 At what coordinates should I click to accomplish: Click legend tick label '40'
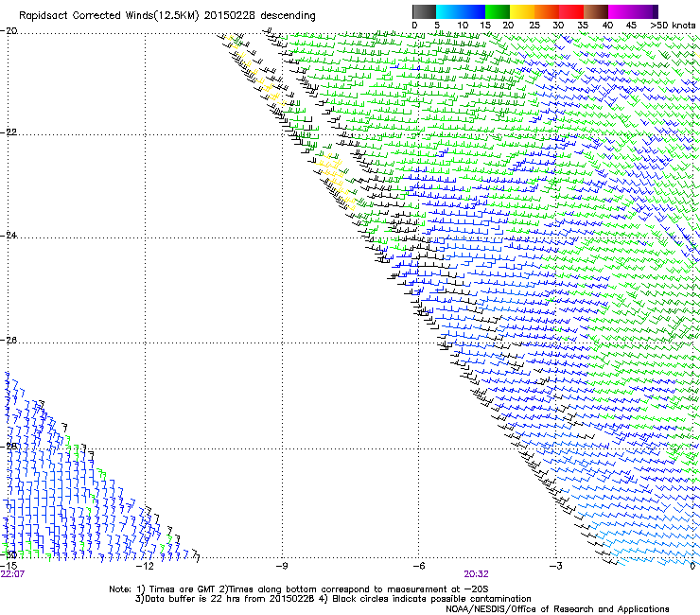click(607, 26)
